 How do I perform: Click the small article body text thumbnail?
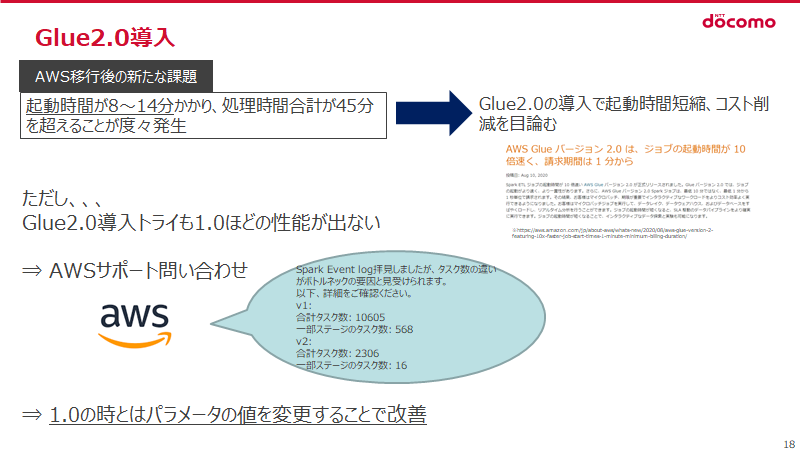[x=628, y=200]
